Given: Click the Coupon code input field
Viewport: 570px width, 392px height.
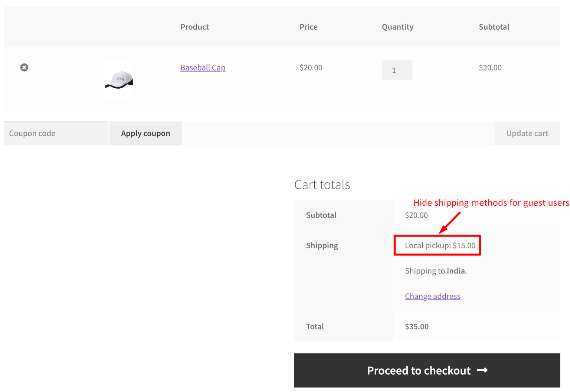Looking at the screenshot, I should point(56,133).
